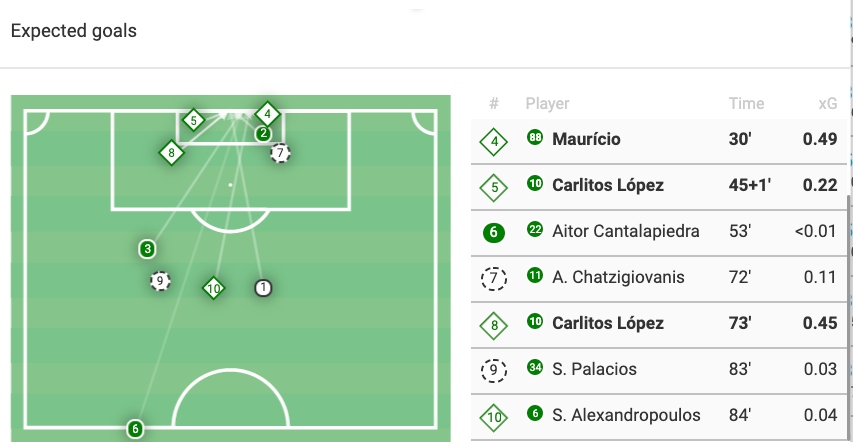Click the Player column header
The image size is (853, 442).
[547, 103]
